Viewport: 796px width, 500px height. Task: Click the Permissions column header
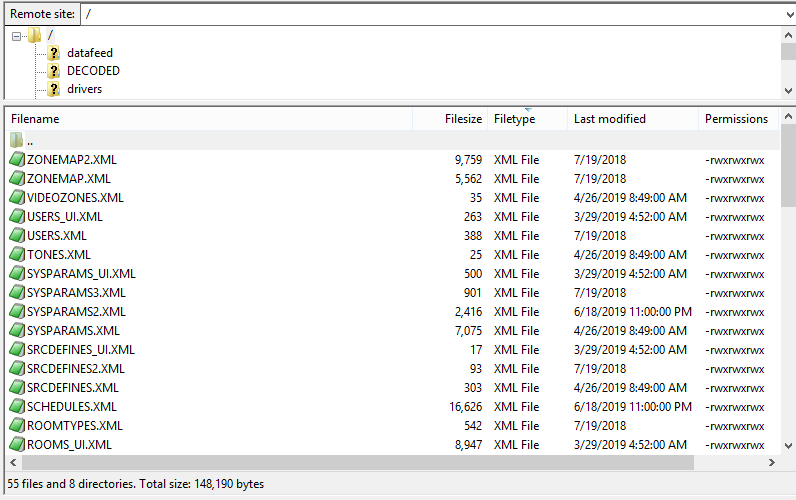coord(736,119)
